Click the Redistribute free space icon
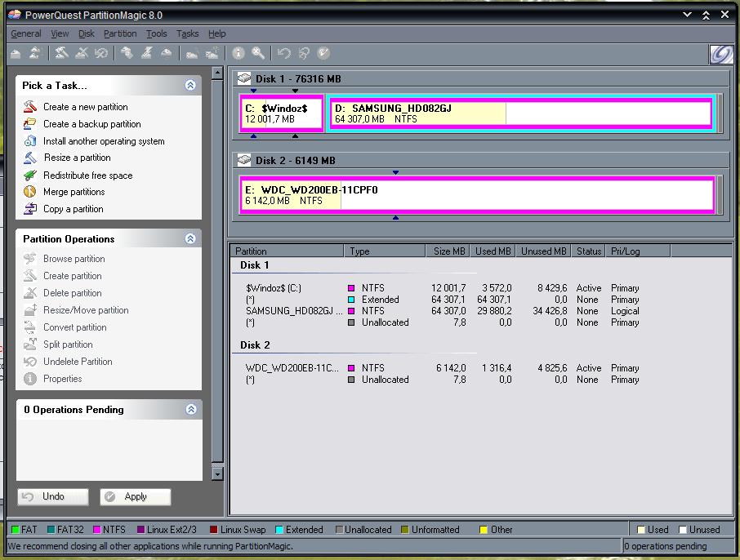740x560 pixels. (x=30, y=175)
